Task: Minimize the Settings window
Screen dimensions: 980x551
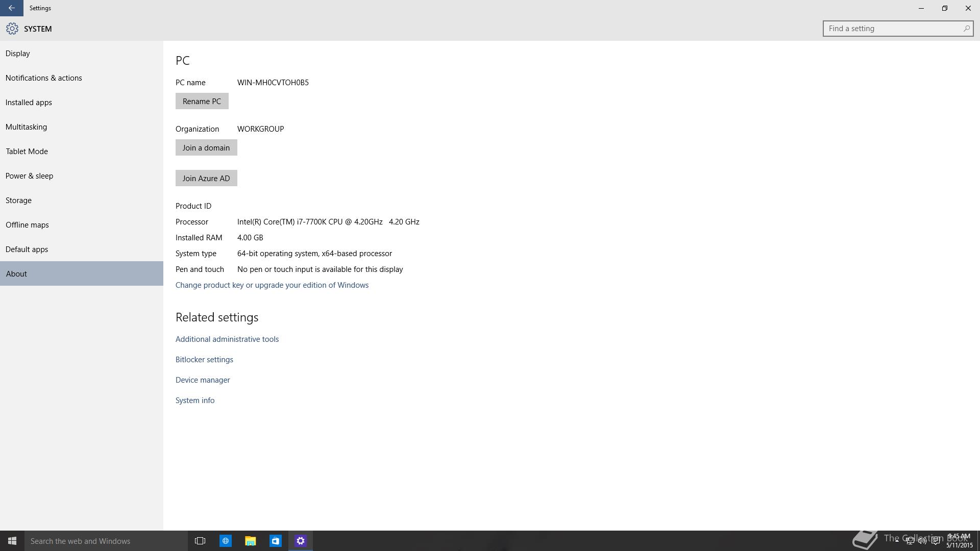Action: pyautogui.click(x=921, y=8)
